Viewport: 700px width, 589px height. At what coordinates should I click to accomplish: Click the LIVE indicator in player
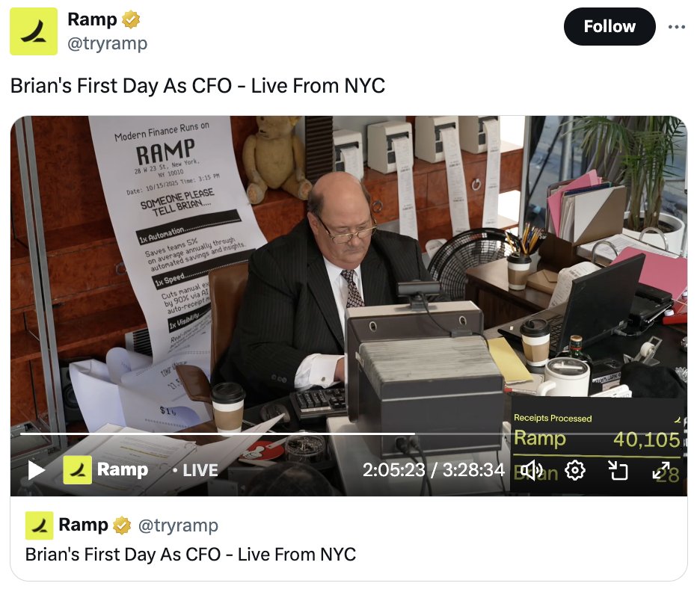tap(195, 470)
